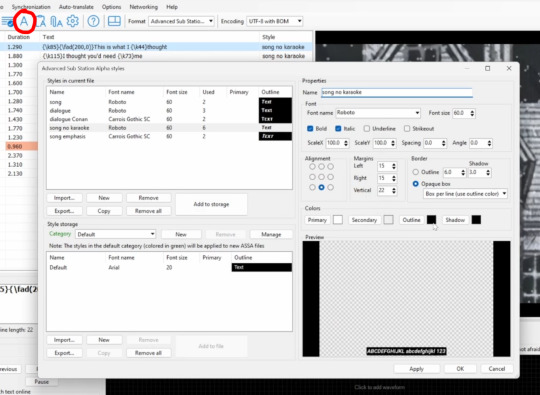Adjust the Left margin stepper

[394, 166]
